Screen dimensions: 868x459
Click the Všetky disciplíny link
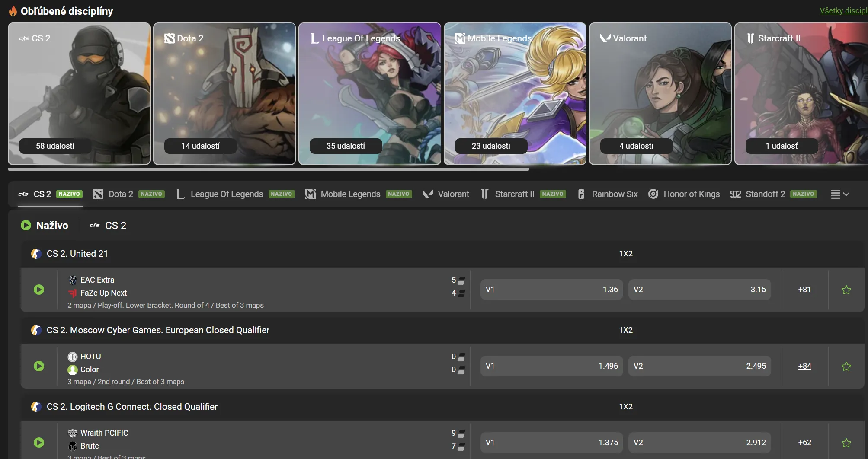(x=844, y=11)
